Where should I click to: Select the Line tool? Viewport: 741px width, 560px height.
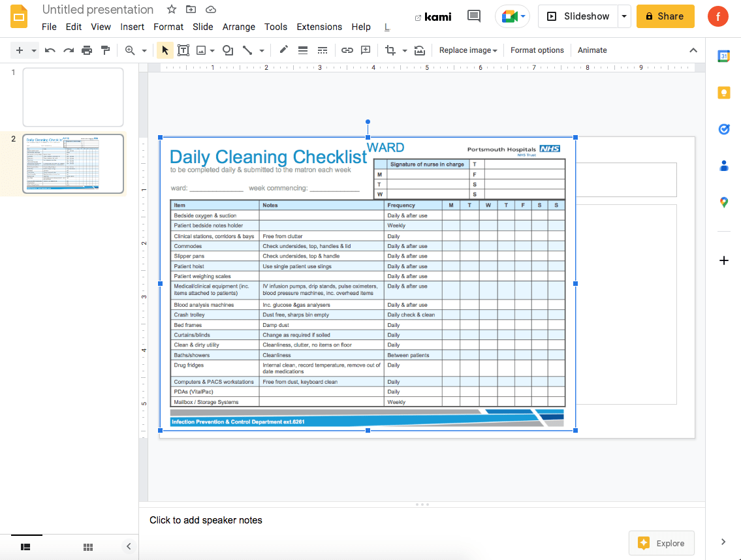(247, 50)
